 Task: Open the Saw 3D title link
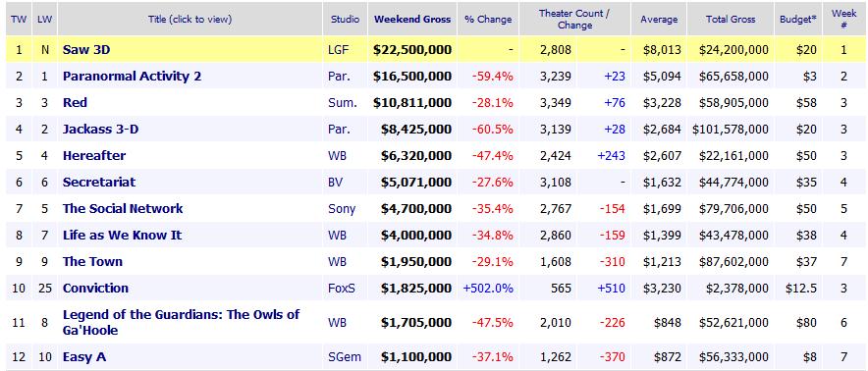tap(86, 50)
